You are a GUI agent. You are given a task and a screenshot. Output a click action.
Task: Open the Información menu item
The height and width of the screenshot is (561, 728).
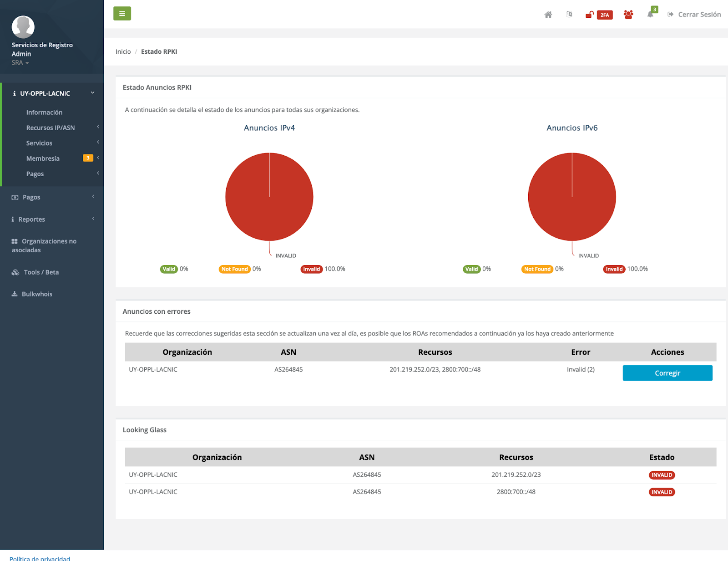(x=44, y=112)
